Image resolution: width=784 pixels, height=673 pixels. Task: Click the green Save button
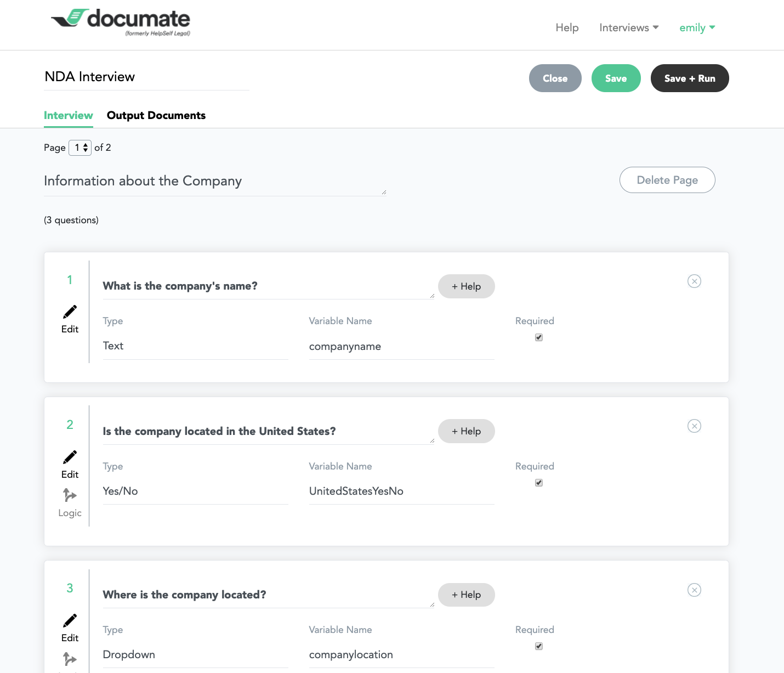(616, 78)
